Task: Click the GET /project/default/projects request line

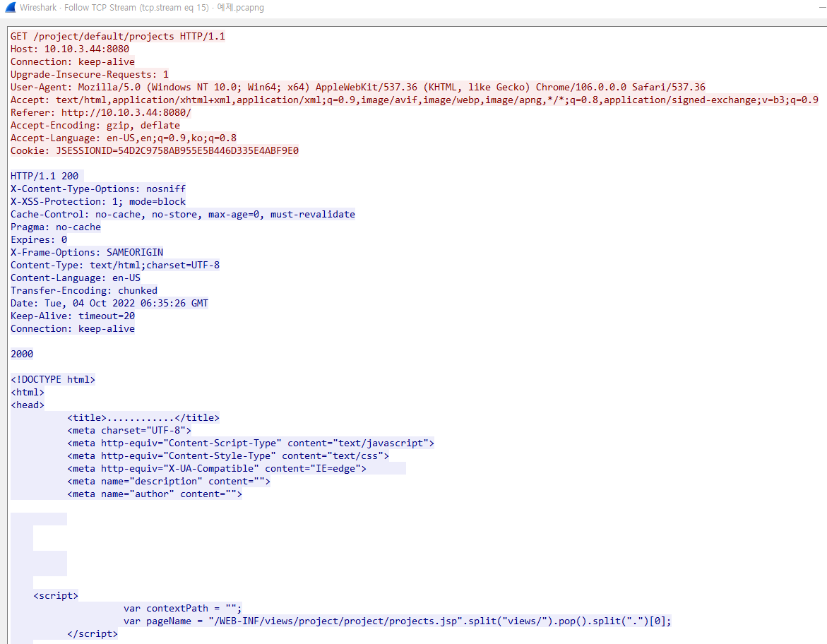Action: (x=118, y=37)
